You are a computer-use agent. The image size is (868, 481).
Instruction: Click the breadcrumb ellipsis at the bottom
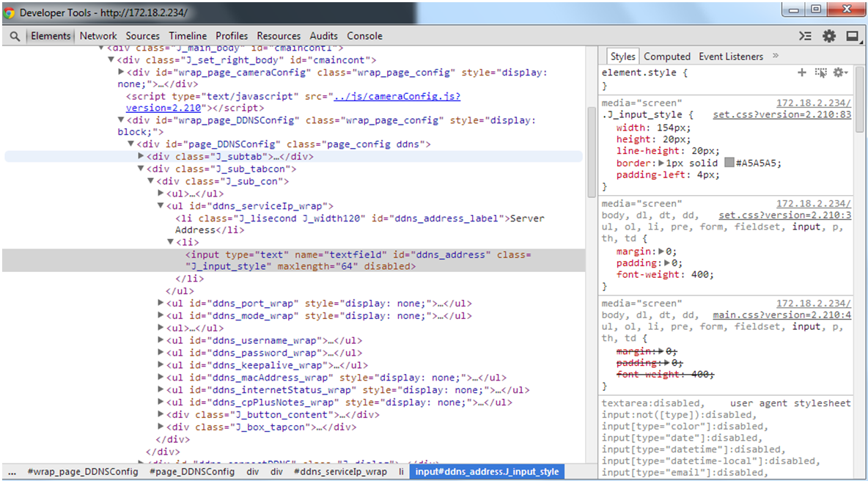(12, 472)
